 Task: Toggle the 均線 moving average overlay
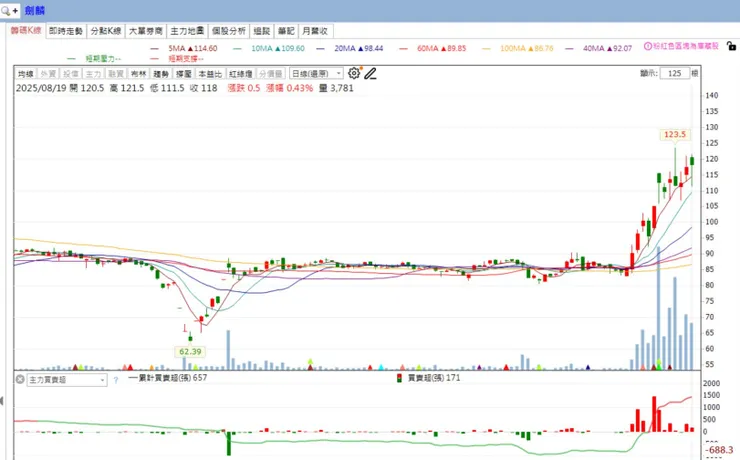click(x=25, y=74)
